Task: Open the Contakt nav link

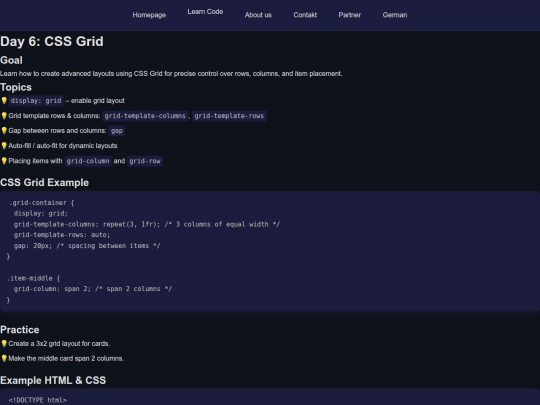Action: (305, 15)
